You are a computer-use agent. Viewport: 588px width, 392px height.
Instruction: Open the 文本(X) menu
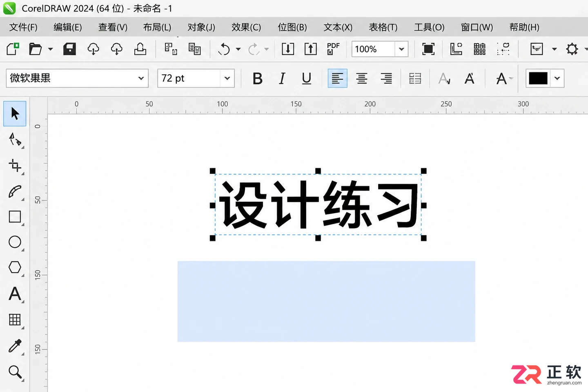coord(338,27)
